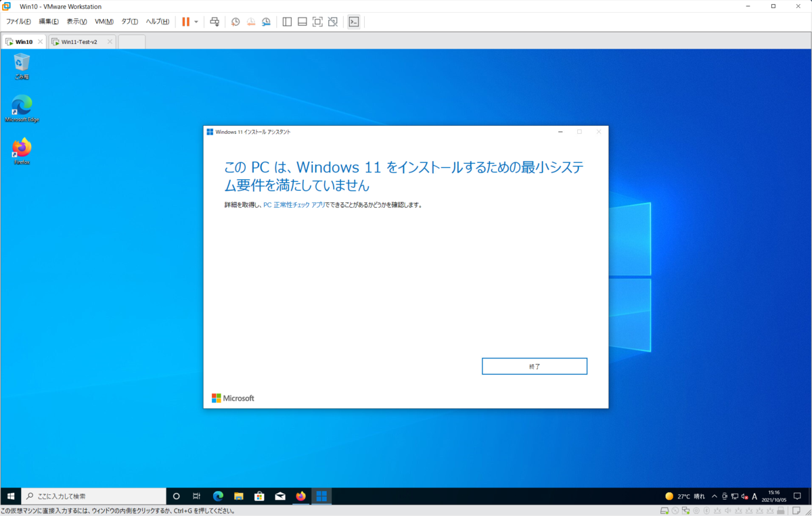812x516 pixels.
Task: Open the ファイル(F) menu
Action: 18,22
